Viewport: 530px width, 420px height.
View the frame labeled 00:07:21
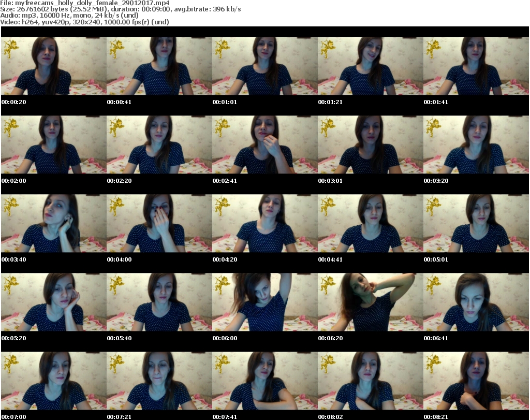(x=159, y=381)
